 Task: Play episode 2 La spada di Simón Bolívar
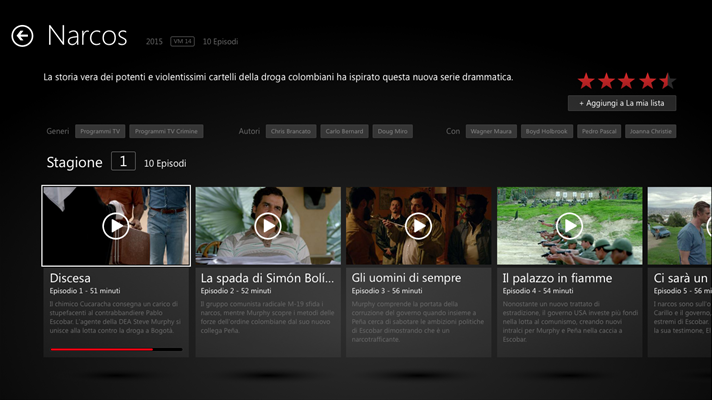coord(268,226)
